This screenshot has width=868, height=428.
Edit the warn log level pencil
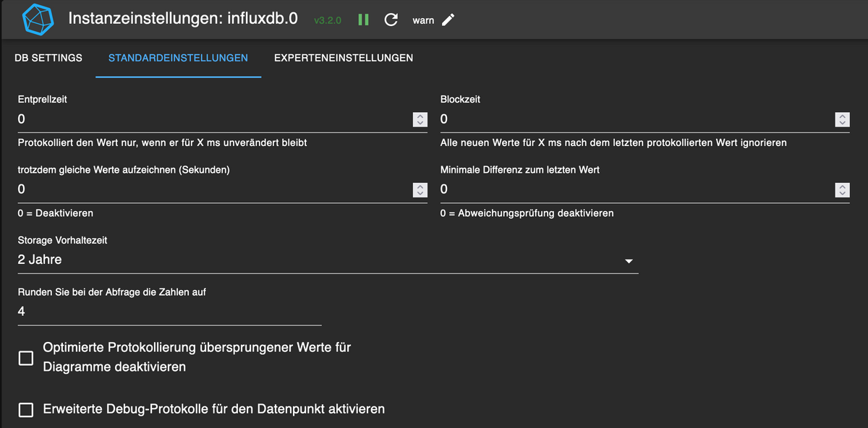(x=448, y=20)
